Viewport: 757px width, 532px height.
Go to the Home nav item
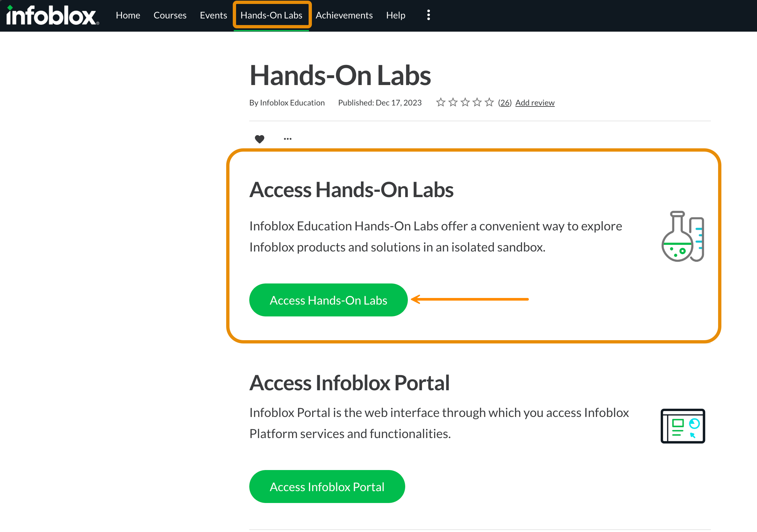(x=128, y=15)
